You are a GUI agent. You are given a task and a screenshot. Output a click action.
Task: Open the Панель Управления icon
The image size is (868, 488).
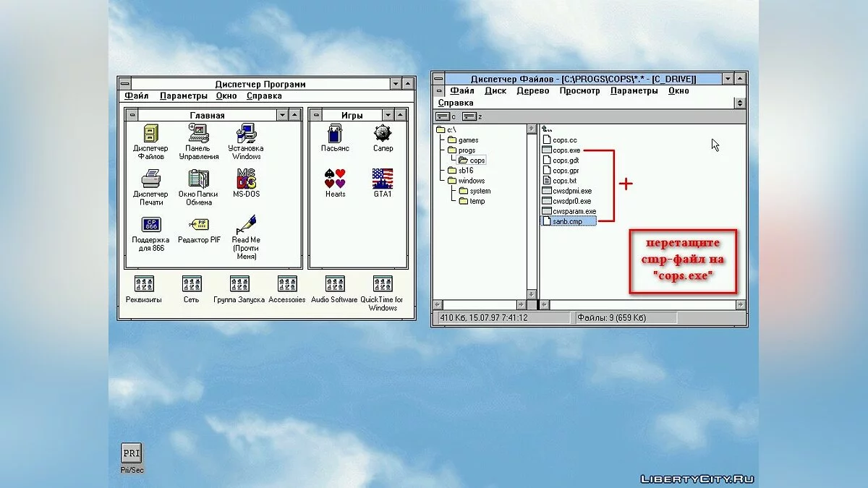tap(198, 134)
